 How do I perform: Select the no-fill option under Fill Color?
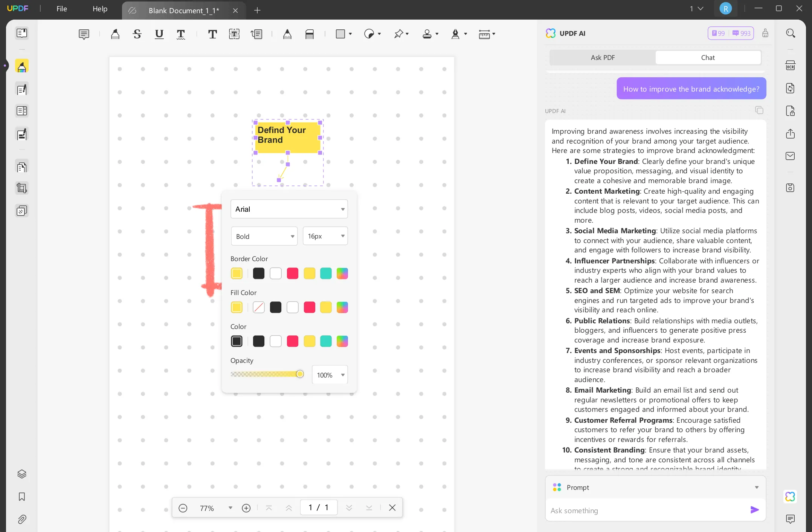pyautogui.click(x=259, y=307)
